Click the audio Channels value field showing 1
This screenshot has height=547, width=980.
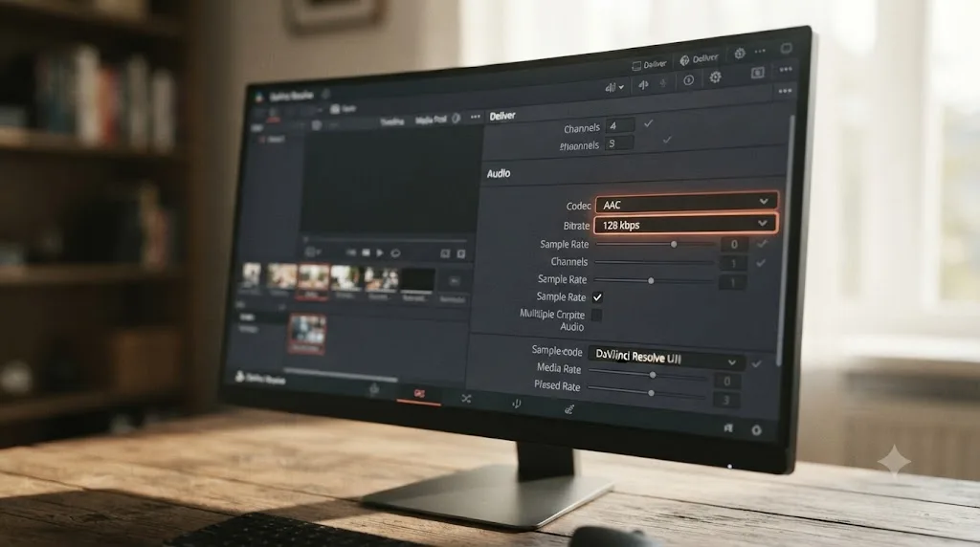[x=732, y=264]
